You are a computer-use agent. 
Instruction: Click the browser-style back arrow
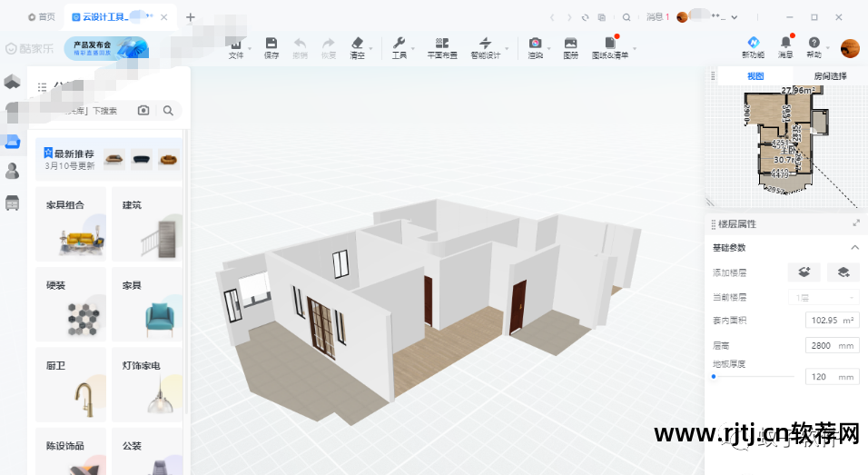pos(552,18)
